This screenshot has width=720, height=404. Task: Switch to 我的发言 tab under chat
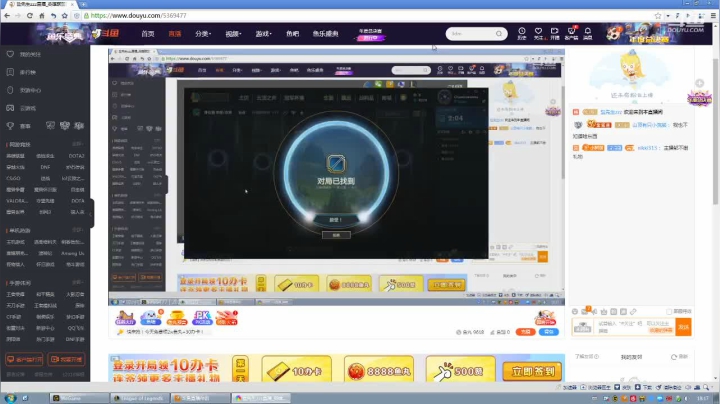(631, 357)
